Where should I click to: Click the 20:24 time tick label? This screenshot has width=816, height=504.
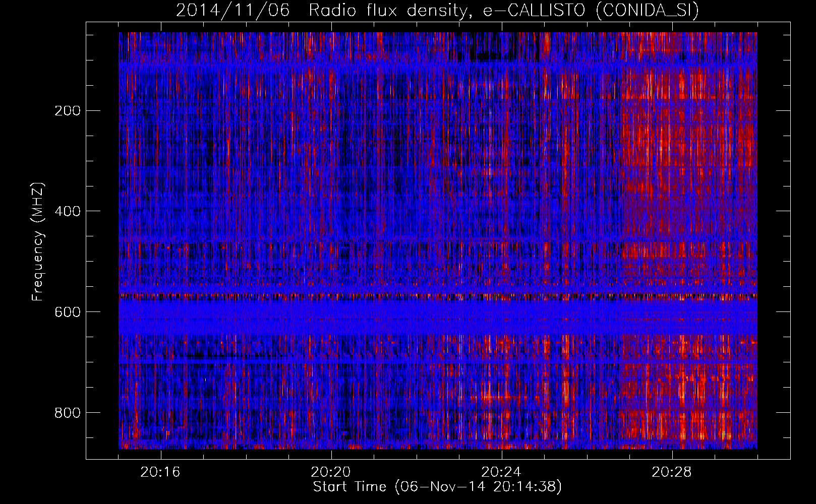[x=501, y=472]
